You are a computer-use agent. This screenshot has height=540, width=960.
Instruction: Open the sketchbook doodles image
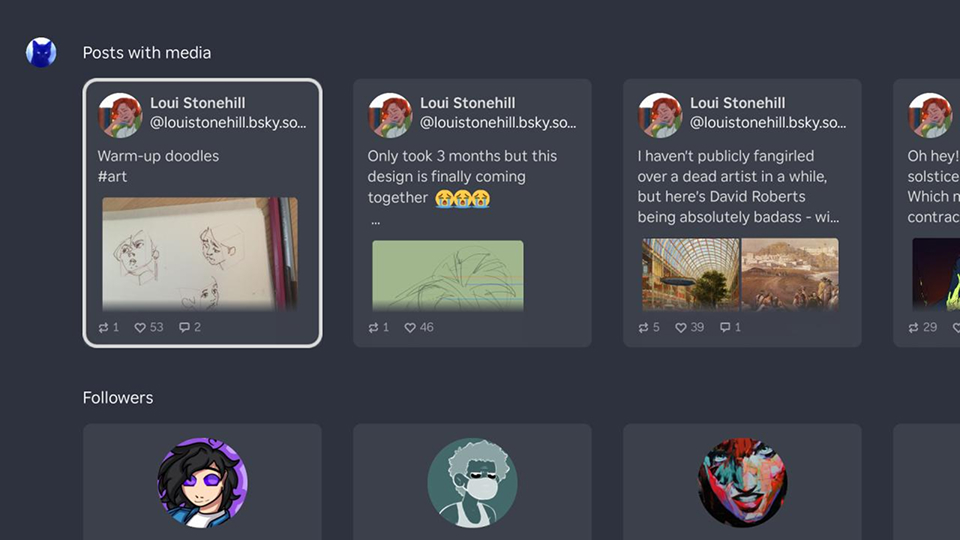200,253
